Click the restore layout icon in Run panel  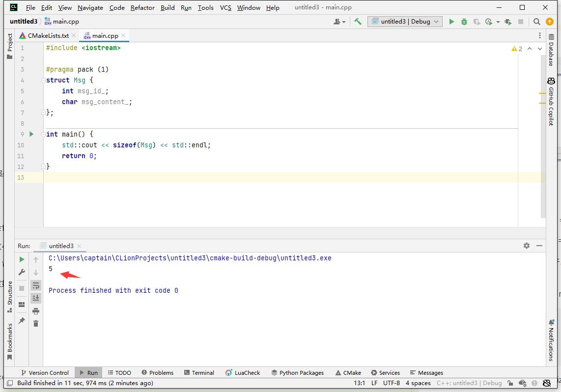pos(22,305)
